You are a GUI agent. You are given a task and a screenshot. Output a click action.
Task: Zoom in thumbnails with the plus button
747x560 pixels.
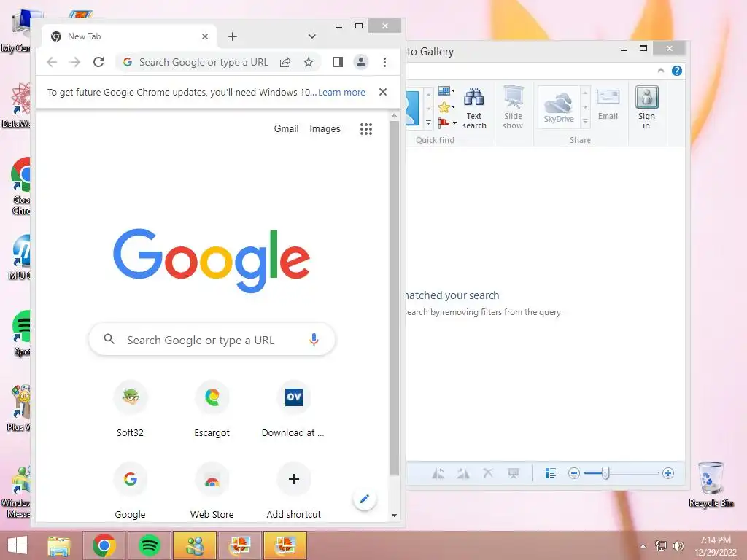(668, 473)
